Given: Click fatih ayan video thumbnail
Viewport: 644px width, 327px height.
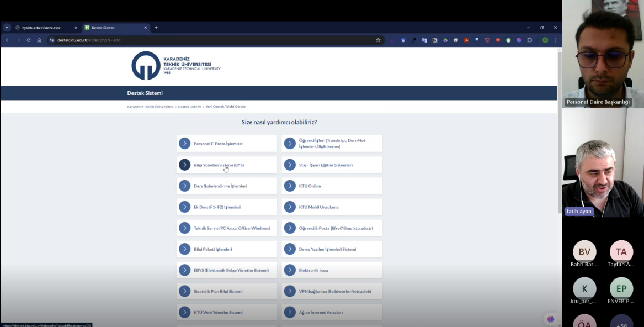Looking at the screenshot, I should [x=603, y=162].
